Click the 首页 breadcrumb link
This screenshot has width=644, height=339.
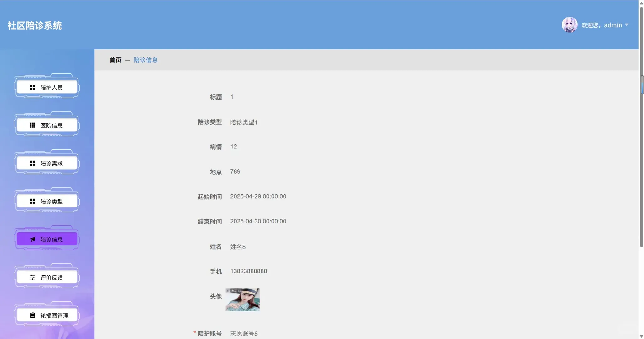[x=115, y=60]
